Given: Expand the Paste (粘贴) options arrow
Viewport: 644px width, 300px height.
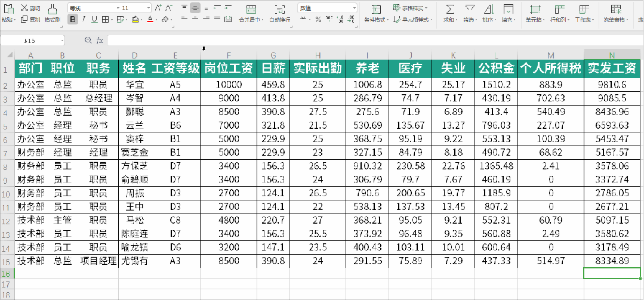Looking at the screenshot, I should (x=15, y=20).
